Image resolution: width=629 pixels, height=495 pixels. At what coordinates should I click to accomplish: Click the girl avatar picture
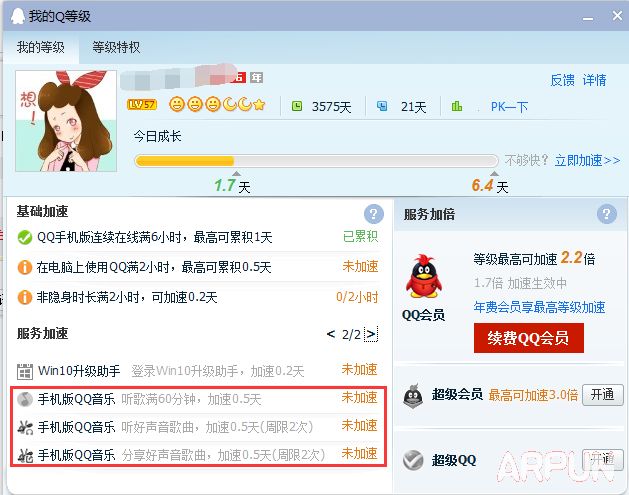tap(66, 121)
